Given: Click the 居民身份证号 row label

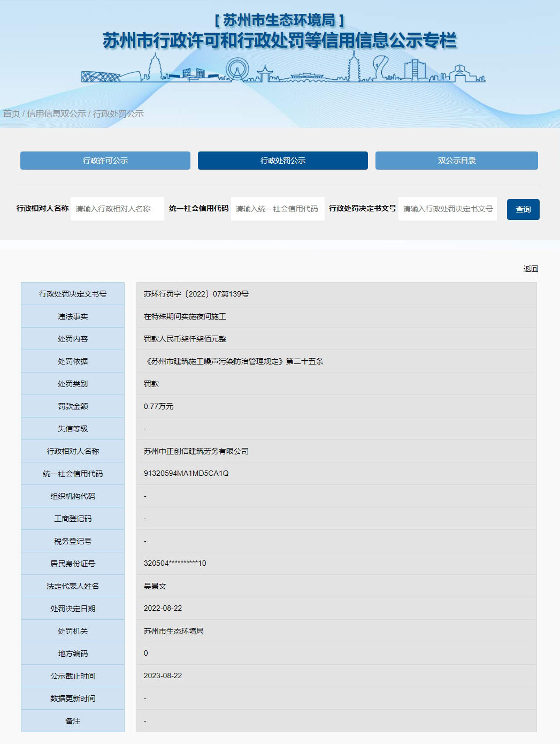Looking at the screenshot, I should tap(73, 564).
